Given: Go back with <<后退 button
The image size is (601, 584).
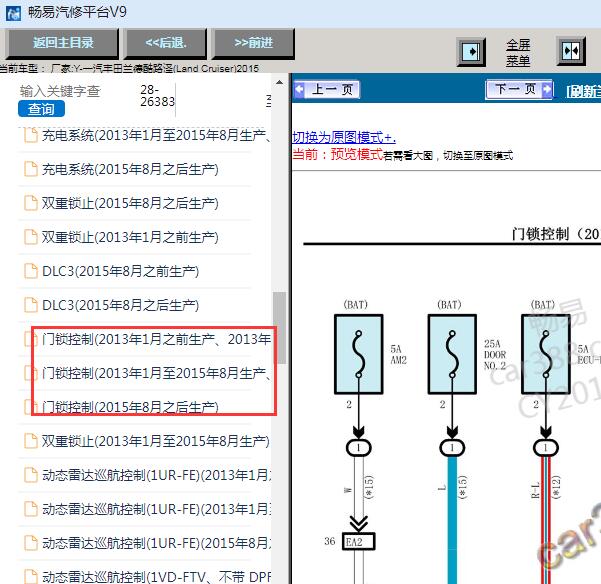Looking at the screenshot, I should (166, 43).
